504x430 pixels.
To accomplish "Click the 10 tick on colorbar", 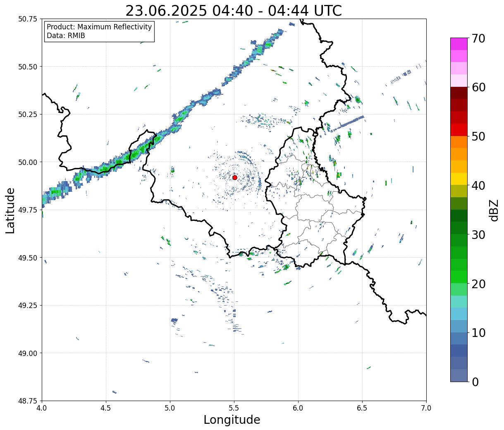I will click(478, 332).
